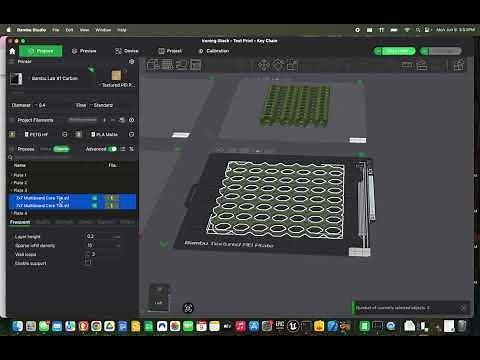
Task: Open the Bambu Lab X1 Carbon printer dropdown
Action: (55, 79)
